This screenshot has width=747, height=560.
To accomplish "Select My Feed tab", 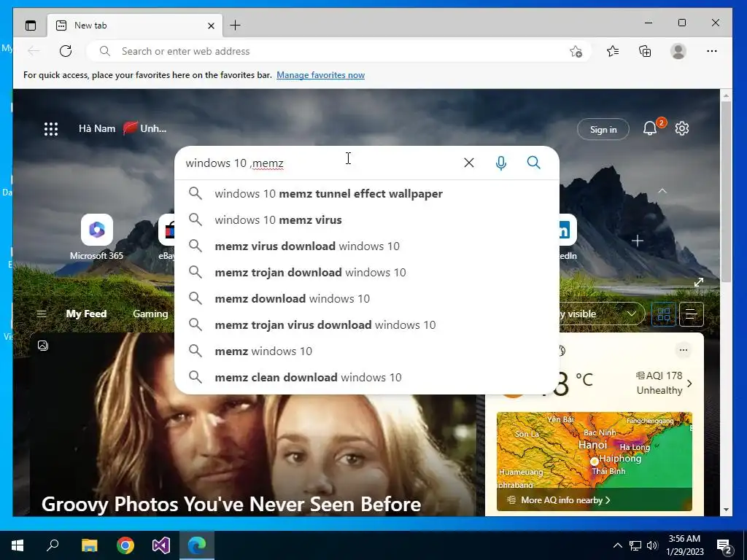I will point(86,314).
